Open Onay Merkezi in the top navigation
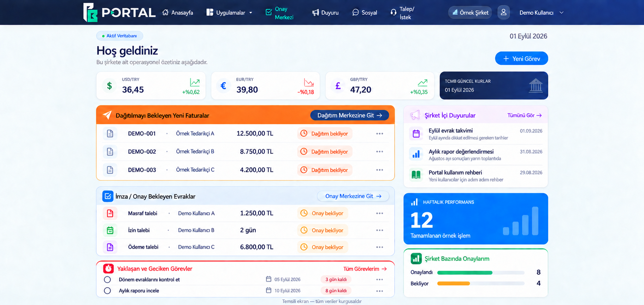644x305 pixels. (279, 13)
